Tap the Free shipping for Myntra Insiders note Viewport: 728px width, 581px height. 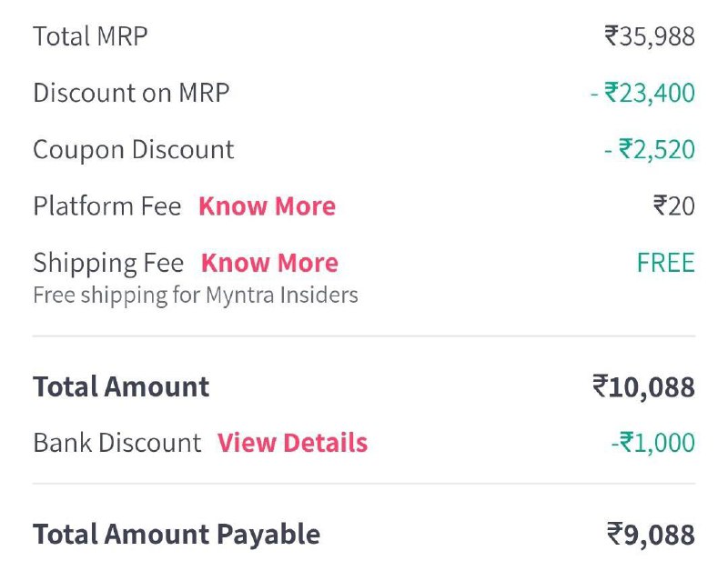pyautogui.click(x=196, y=296)
